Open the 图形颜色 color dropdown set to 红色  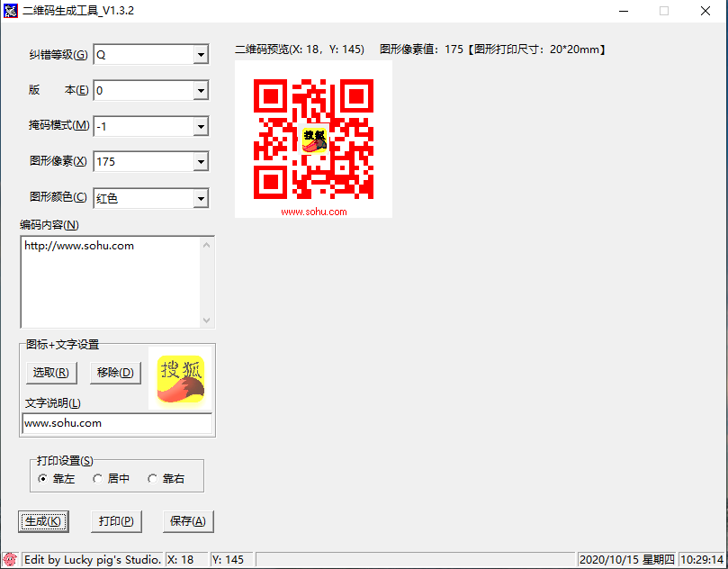click(x=200, y=198)
